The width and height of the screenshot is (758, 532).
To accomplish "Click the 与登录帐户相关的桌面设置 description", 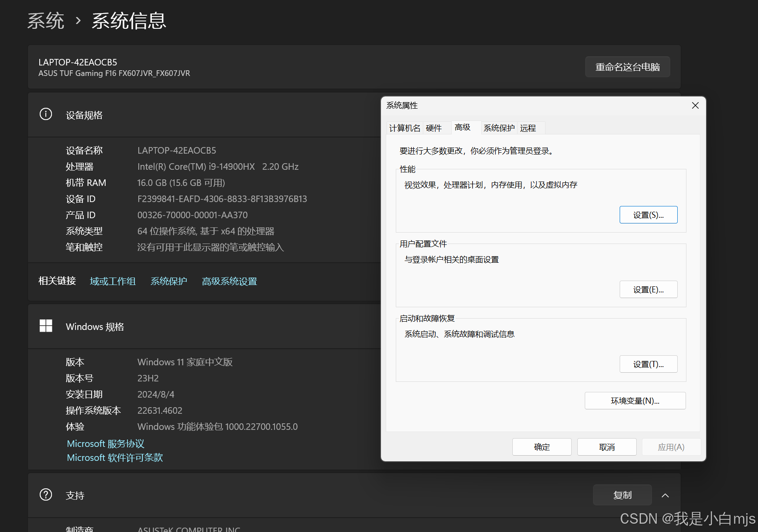I will click(452, 259).
